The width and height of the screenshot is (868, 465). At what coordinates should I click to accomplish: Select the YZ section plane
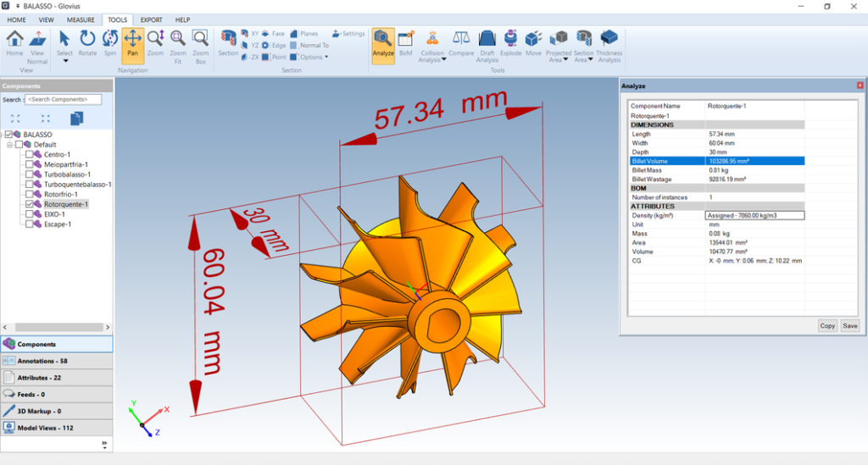coord(250,46)
